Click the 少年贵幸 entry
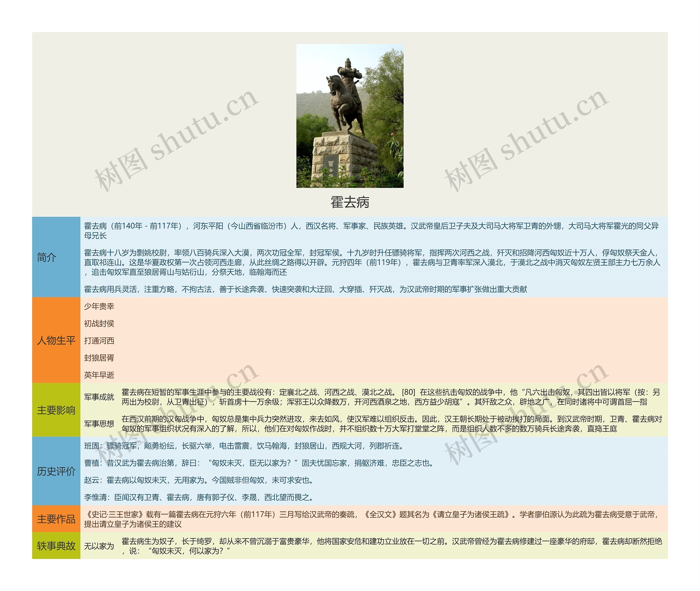 tap(99, 306)
